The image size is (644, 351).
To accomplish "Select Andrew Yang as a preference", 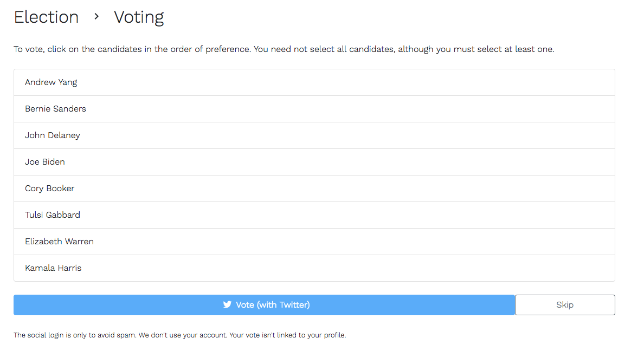I will (51, 82).
